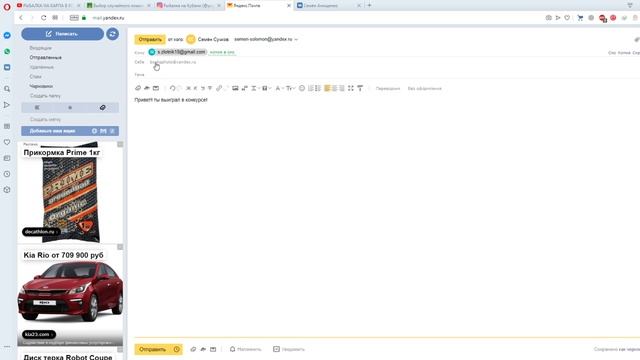
Task: Click the green copy link beside the recipient
Action: [x=222, y=52]
